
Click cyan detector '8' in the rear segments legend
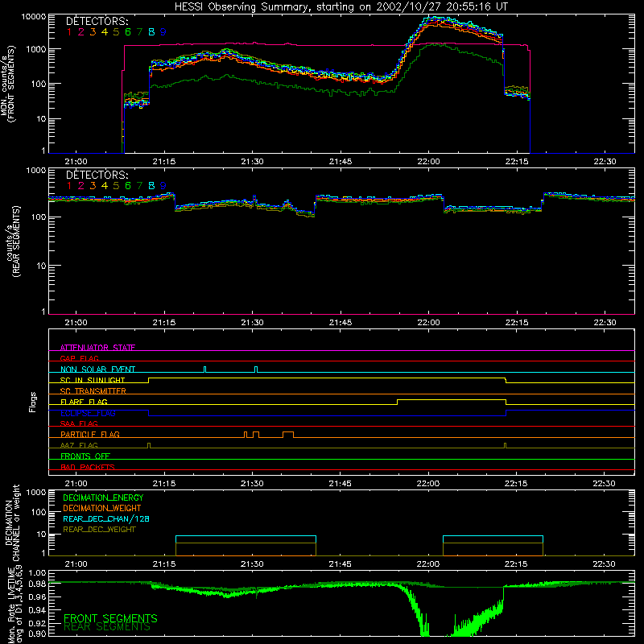pyautogui.click(x=151, y=186)
